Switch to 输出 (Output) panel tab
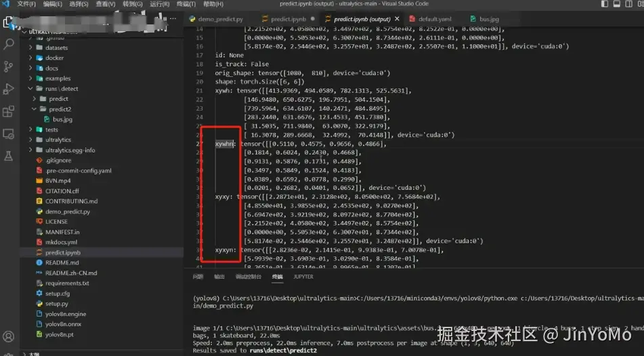The height and width of the screenshot is (356, 644). (x=219, y=277)
